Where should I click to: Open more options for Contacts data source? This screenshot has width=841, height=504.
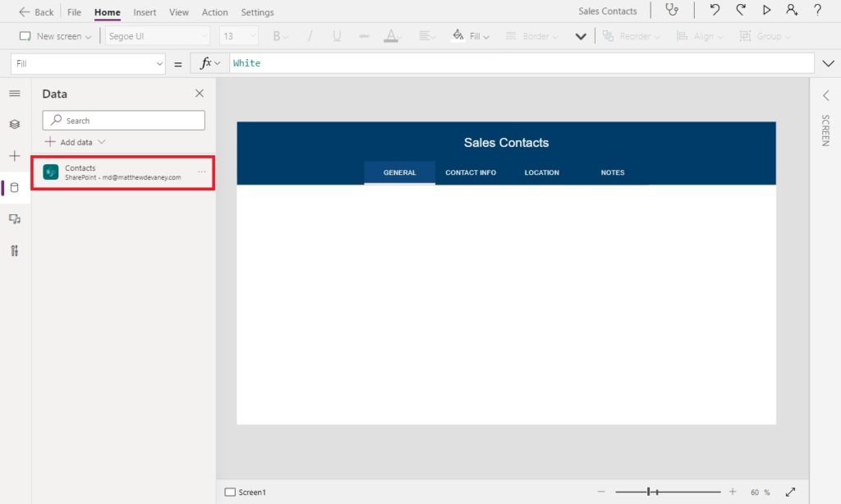tap(202, 172)
